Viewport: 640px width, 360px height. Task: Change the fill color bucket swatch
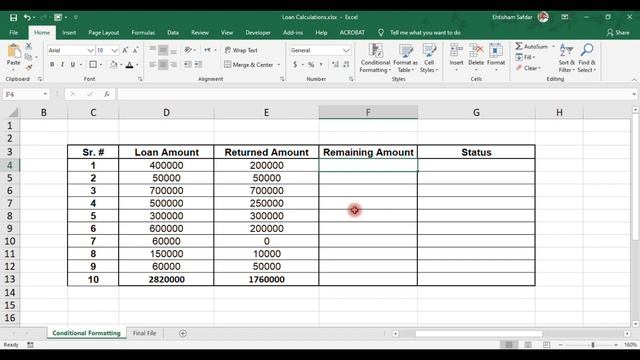tap(114, 64)
